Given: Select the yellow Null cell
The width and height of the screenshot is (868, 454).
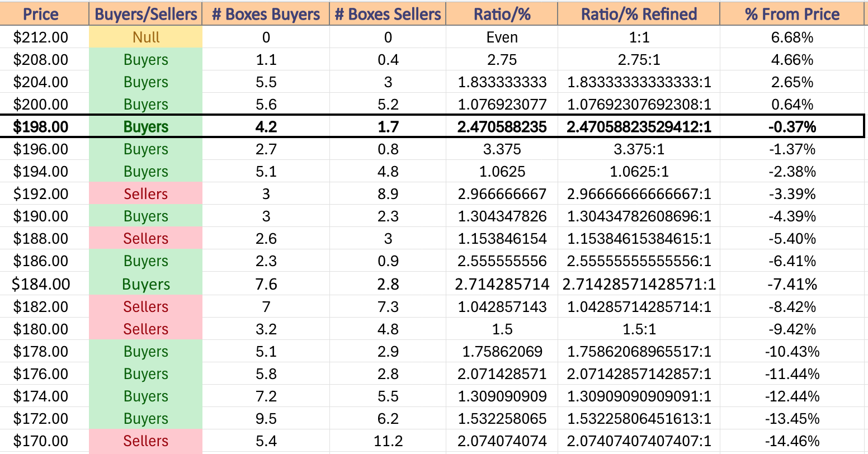Looking at the screenshot, I should (x=145, y=37).
